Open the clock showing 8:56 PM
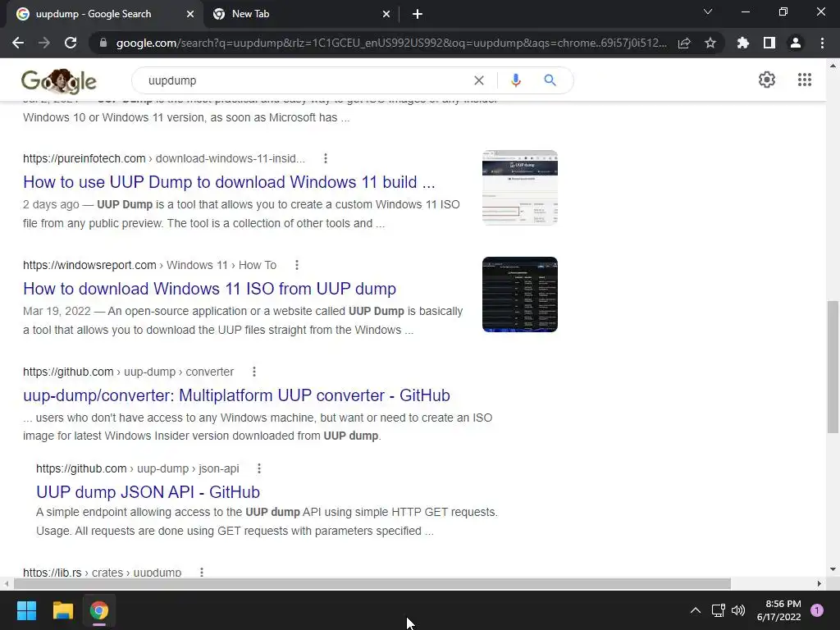Viewport: 840px width, 630px height. [779, 610]
